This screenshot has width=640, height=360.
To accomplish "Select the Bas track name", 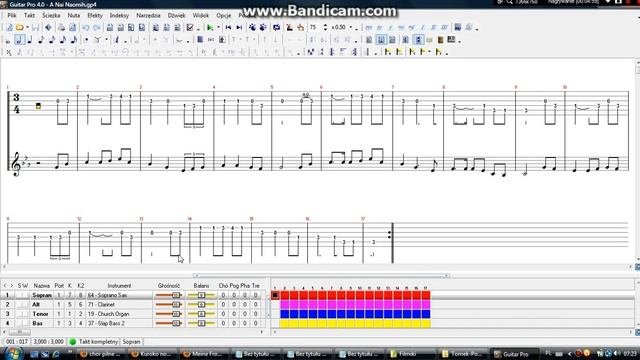I will [37, 323].
